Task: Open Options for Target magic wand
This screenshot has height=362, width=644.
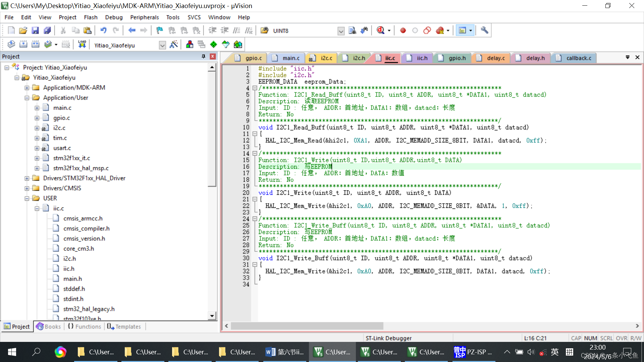Action: (174, 45)
